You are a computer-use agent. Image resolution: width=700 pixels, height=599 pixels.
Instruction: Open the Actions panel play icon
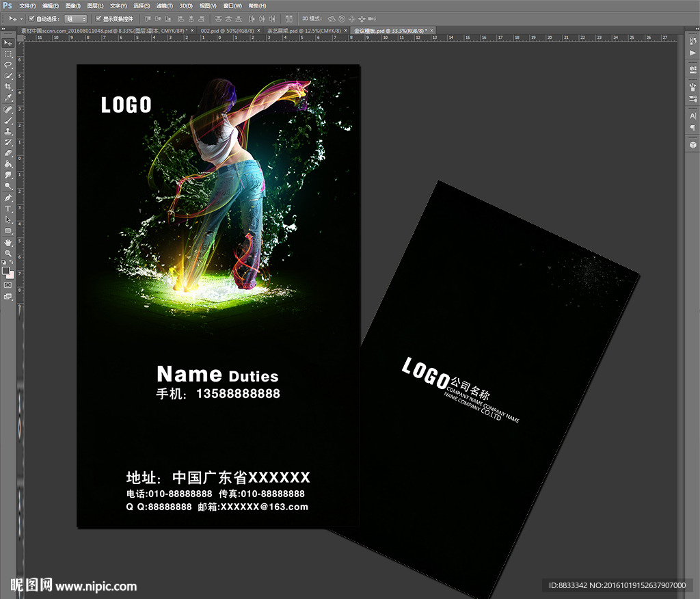pyautogui.click(x=693, y=53)
